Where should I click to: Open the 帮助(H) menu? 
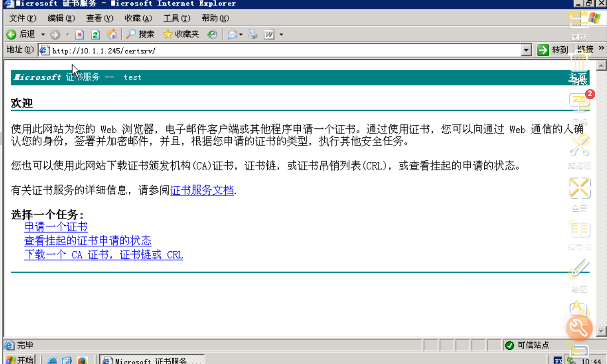215,18
